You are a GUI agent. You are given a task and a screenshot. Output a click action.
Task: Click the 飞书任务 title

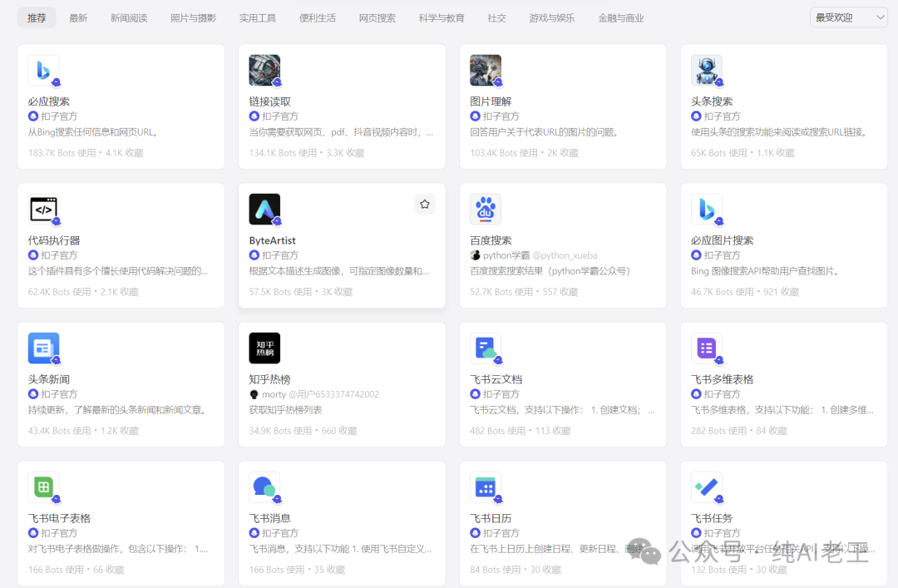coord(712,518)
